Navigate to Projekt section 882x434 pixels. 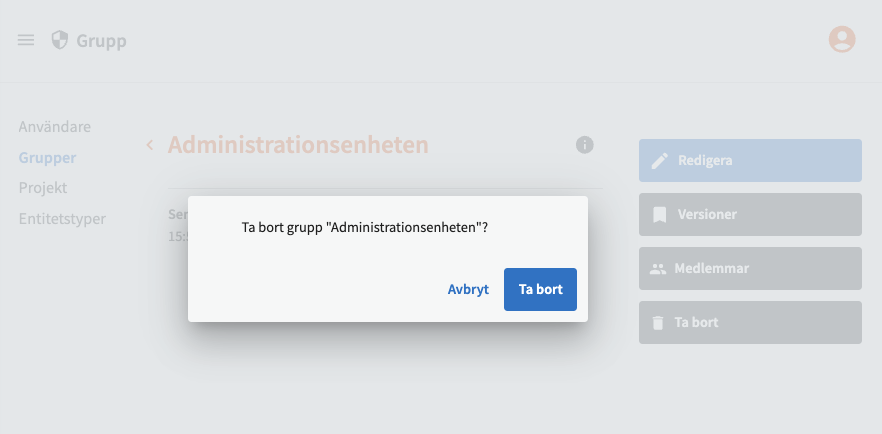[x=43, y=187]
